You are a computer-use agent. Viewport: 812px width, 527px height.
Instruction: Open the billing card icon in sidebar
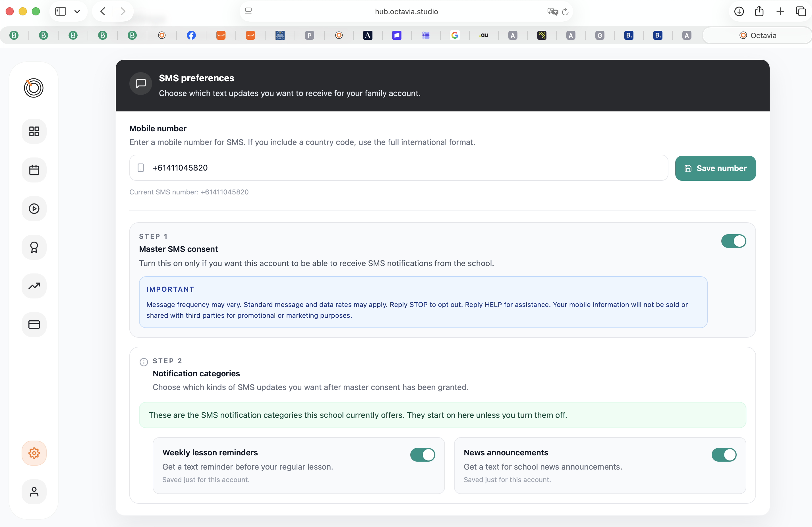point(34,324)
